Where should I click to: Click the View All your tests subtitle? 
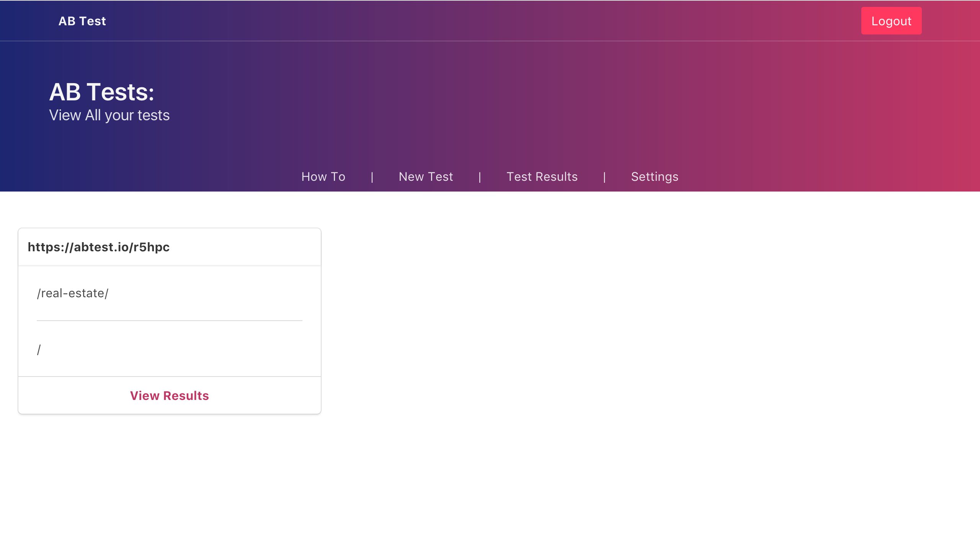tap(109, 115)
